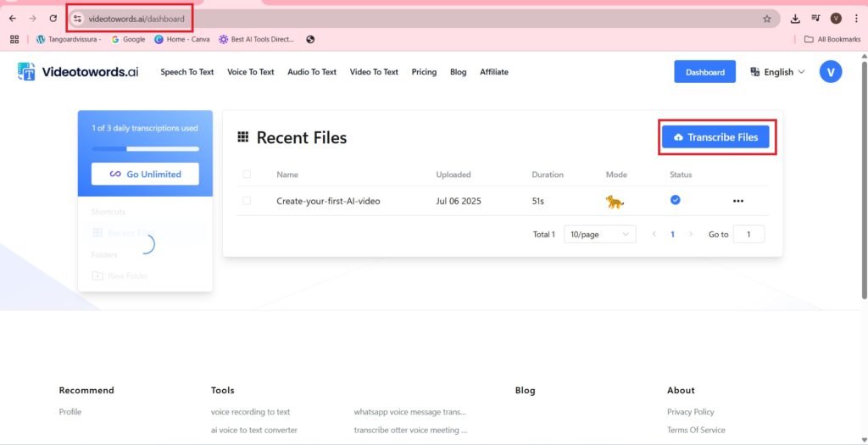
Task: Open browser downloads icon
Action: point(795,19)
